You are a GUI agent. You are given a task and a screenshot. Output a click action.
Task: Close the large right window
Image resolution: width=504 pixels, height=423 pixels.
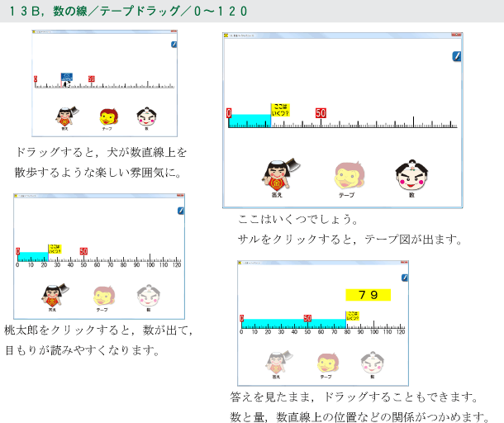[456, 35]
